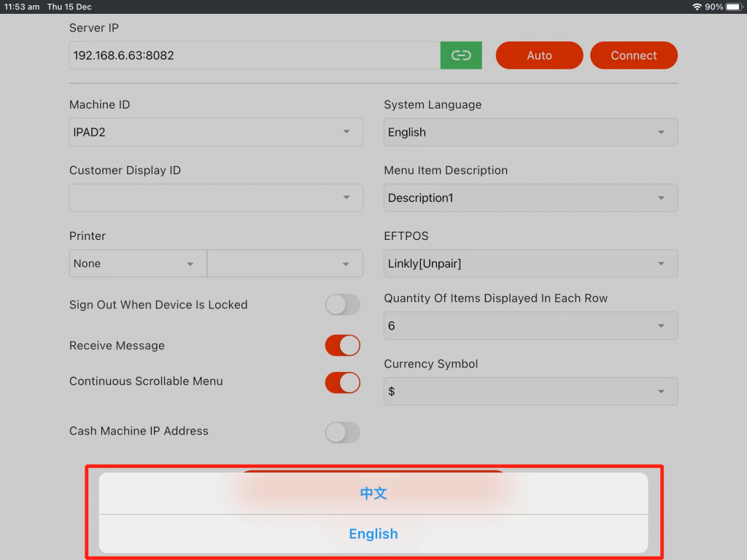
Task: Expand the System Language dropdown
Action: [x=530, y=132]
